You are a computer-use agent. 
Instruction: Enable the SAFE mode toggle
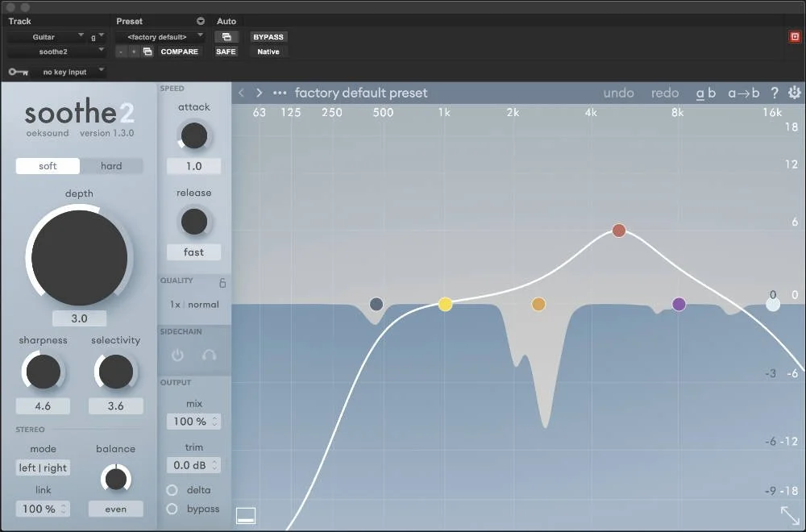click(226, 51)
